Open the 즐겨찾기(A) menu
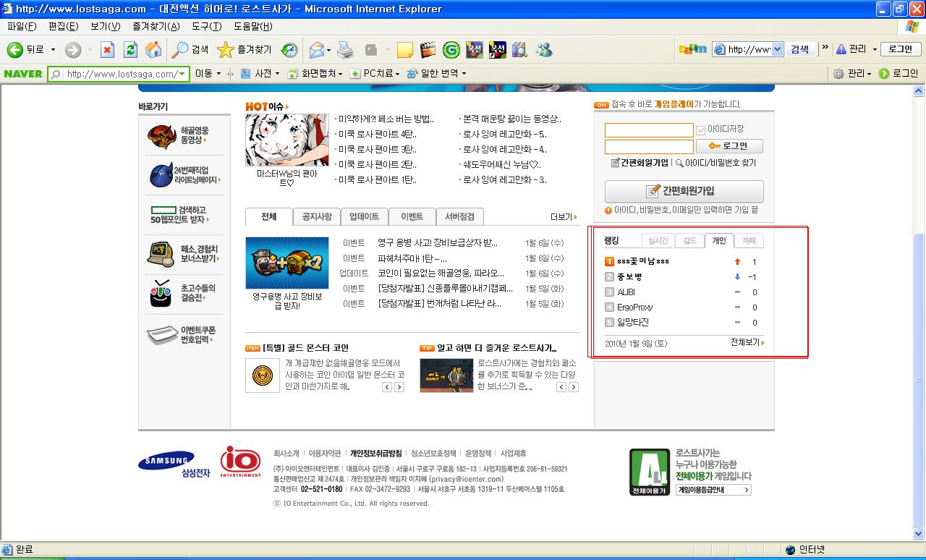This screenshot has height=560, width=926. click(x=156, y=26)
